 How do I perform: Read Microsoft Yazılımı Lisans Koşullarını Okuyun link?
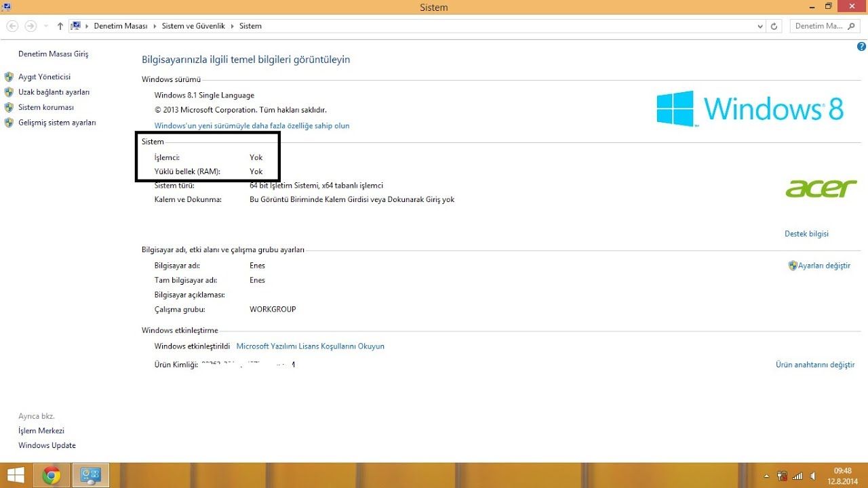[x=311, y=346]
